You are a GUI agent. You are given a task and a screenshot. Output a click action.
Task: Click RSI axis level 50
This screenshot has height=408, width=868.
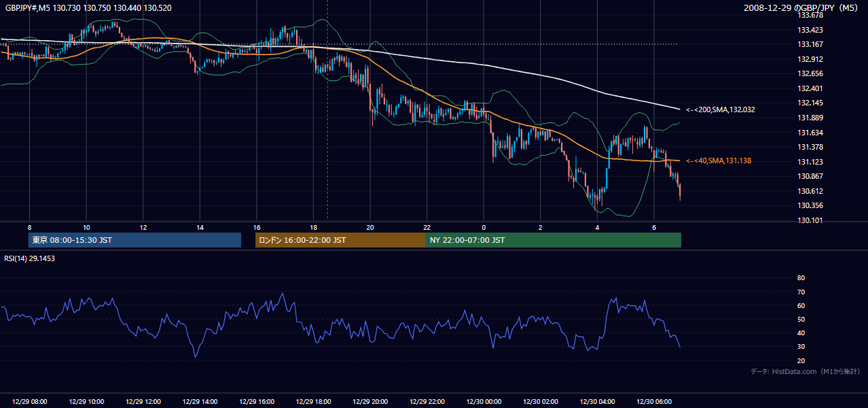(801, 319)
